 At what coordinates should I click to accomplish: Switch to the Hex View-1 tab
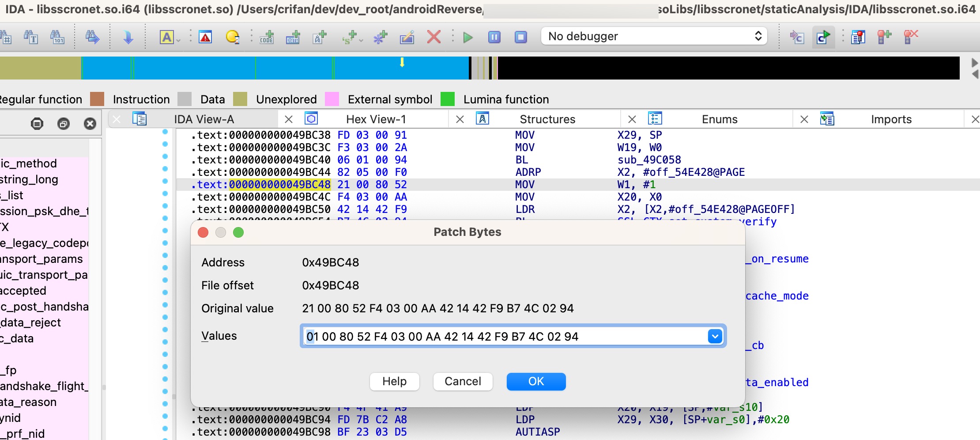[376, 119]
